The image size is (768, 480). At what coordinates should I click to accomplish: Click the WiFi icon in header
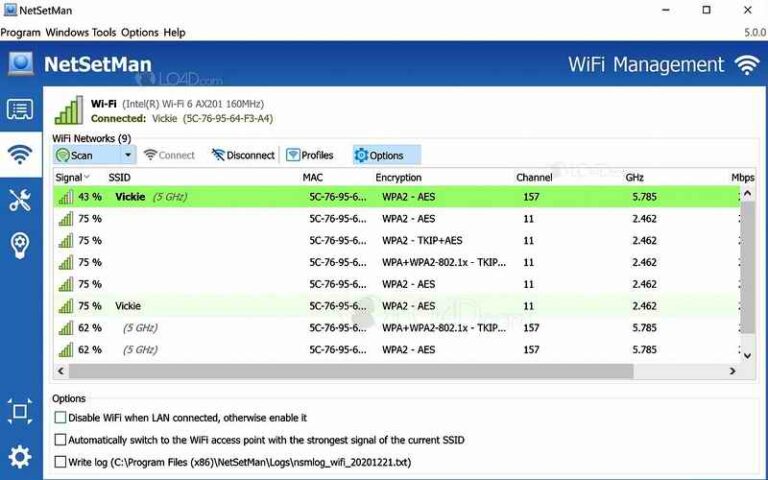click(746, 65)
